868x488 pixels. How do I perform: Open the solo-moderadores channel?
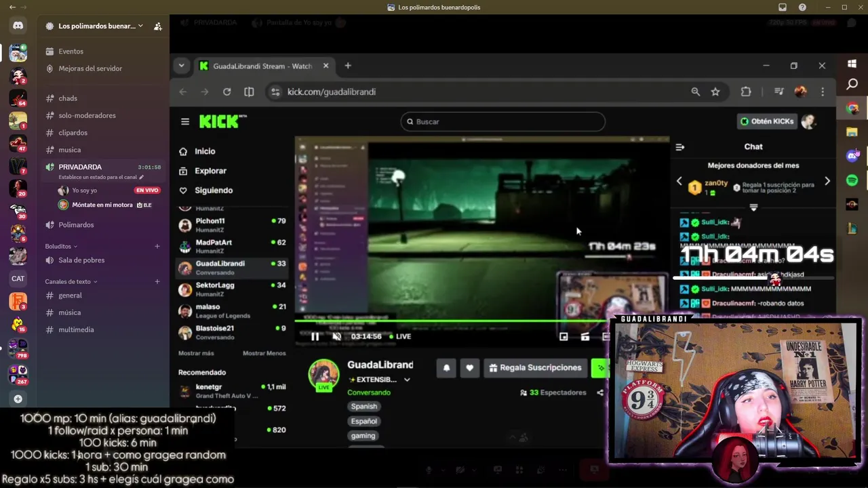coord(87,115)
